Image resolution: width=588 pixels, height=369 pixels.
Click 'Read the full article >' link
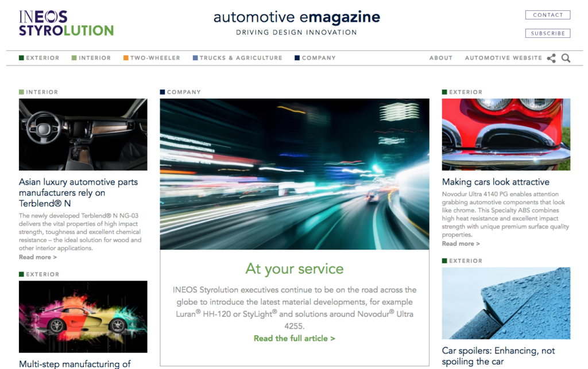pyautogui.click(x=295, y=338)
